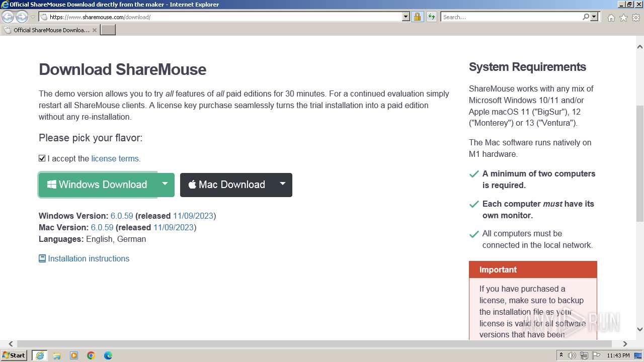
Task: Open the search provider dropdown arrow
Action: click(x=594, y=17)
